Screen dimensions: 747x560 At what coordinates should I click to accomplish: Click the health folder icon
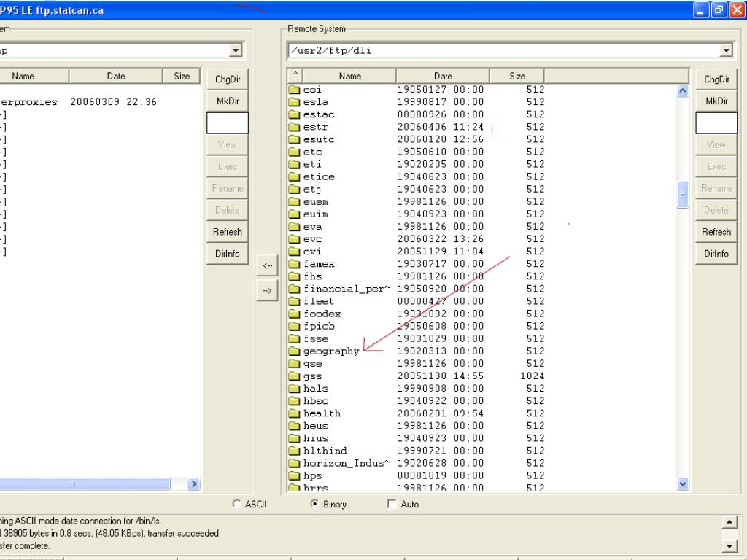point(294,413)
